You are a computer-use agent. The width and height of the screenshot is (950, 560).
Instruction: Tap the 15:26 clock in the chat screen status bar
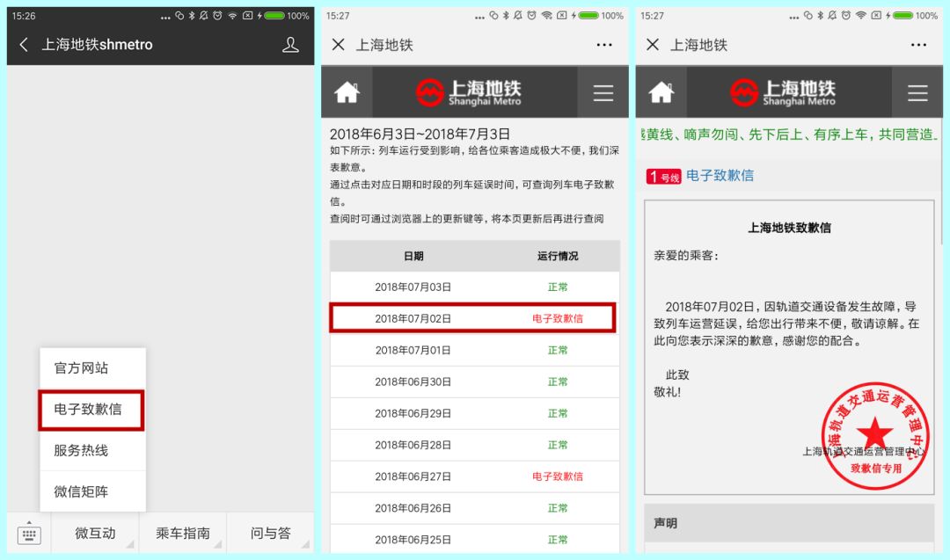click(24, 16)
